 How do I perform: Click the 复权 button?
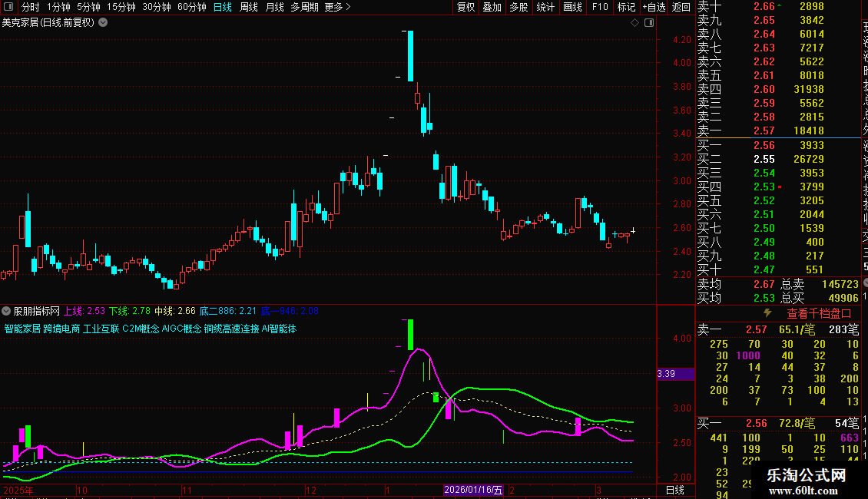465,7
